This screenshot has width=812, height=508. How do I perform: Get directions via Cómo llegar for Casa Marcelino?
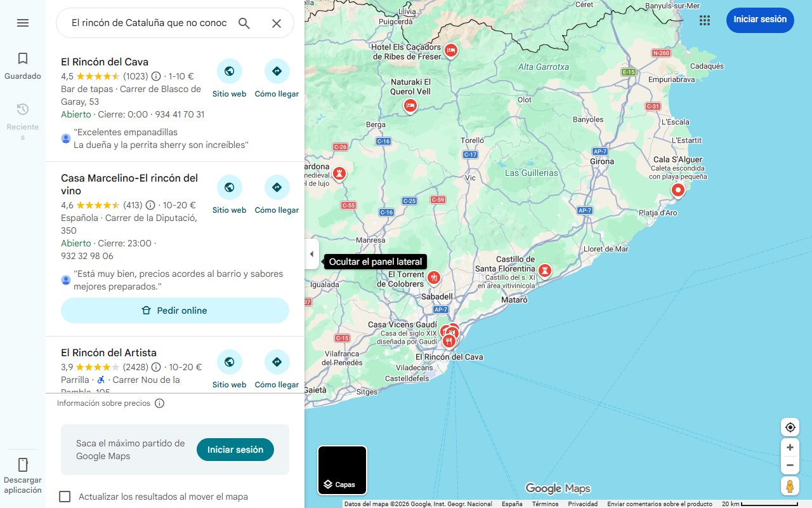coord(277,187)
